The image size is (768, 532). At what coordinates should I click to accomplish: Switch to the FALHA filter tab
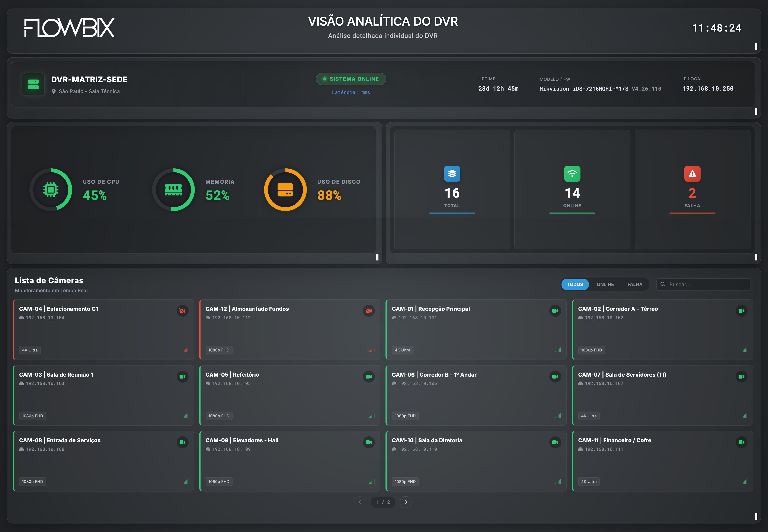tap(634, 284)
